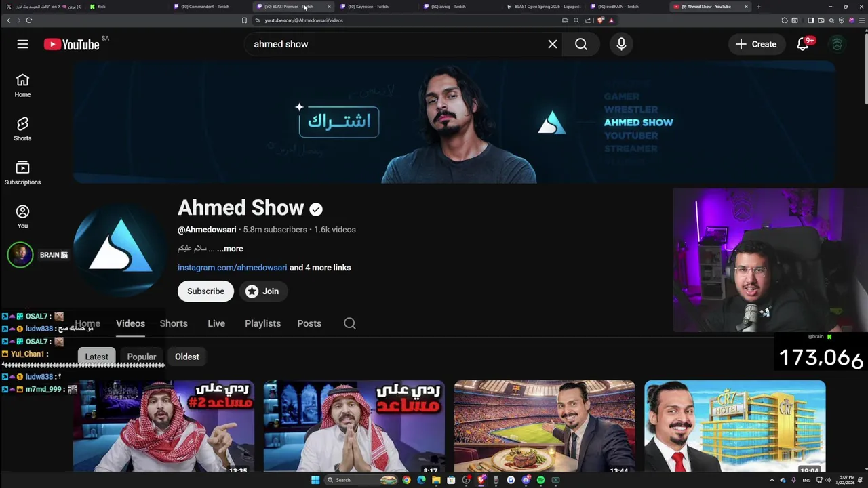Clear the search text with X
The image size is (868, 488).
(553, 44)
